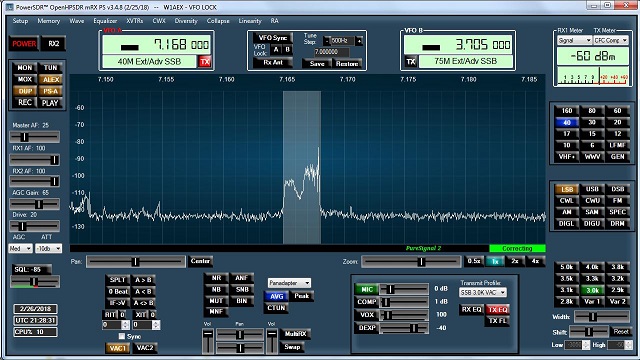This screenshot has width=640, height=360.
Task: Click VFO B TX button
Action: (411, 62)
